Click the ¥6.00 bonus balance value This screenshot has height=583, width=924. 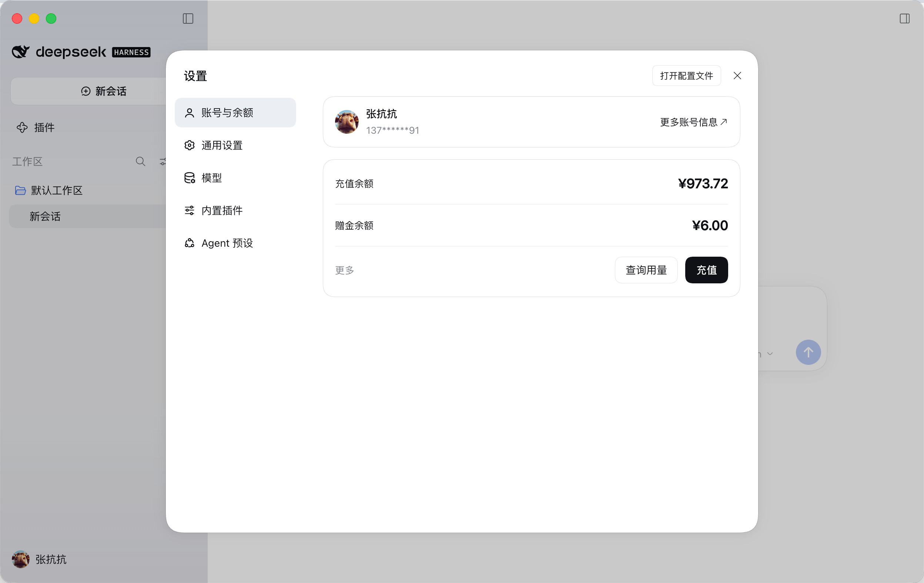point(710,225)
